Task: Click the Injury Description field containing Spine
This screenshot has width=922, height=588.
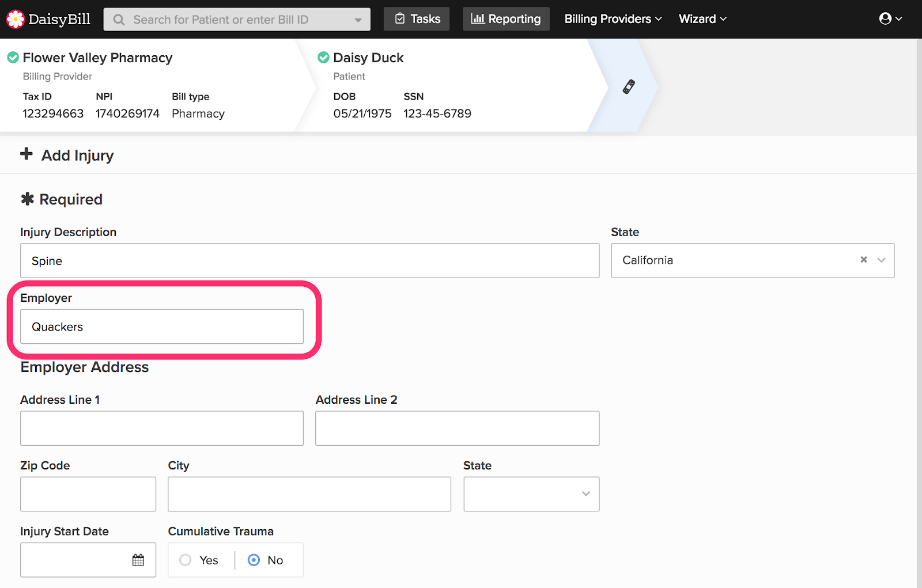Action: click(309, 261)
